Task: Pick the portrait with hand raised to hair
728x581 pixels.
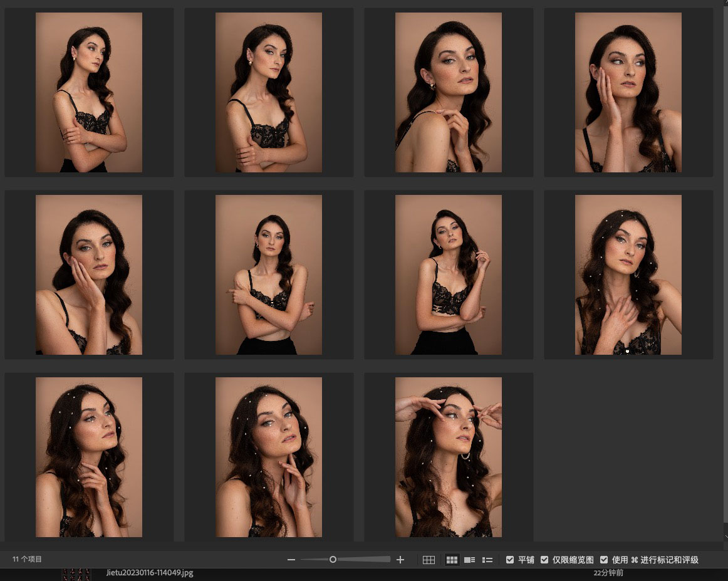Action: [449, 275]
